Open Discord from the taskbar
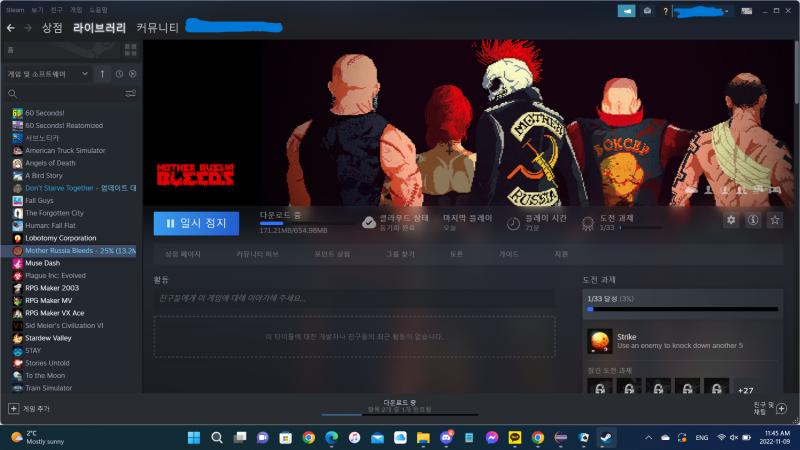The image size is (800, 450). point(446,438)
